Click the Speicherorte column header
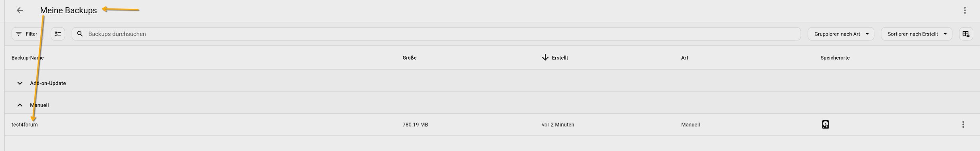980x151 pixels. (x=835, y=58)
